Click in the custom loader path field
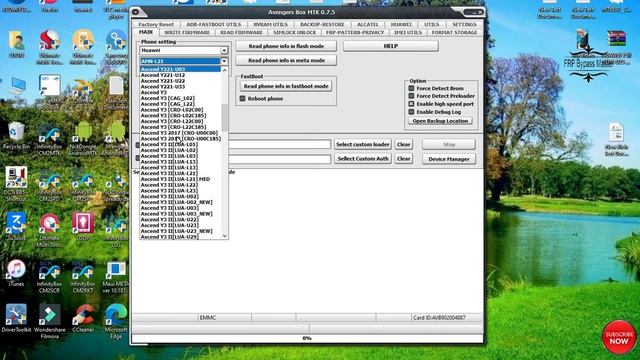 (x=280, y=144)
